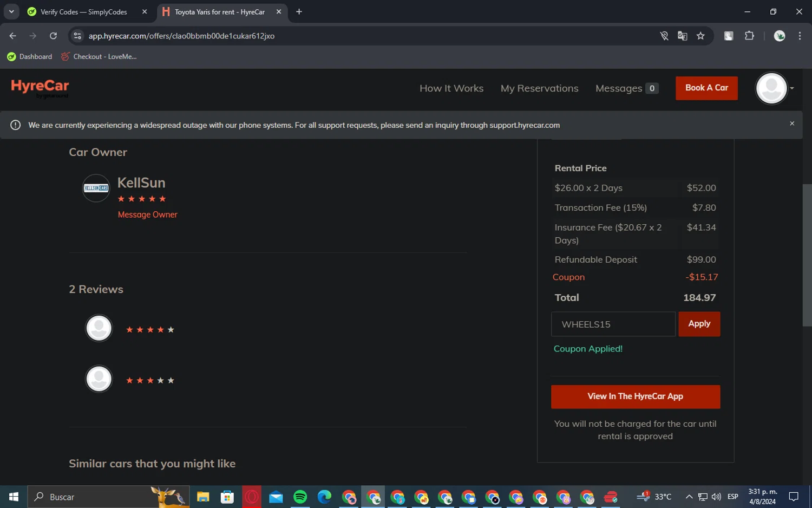Open Microsoft Edge from taskbar
The width and height of the screenshot is (812, 508).
coord(324,497)
